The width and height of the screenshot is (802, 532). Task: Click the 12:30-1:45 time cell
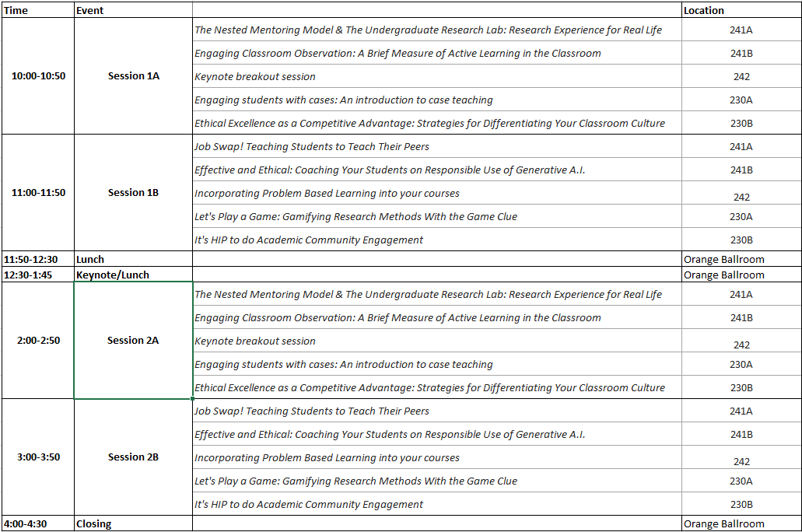tap(38, 275)
